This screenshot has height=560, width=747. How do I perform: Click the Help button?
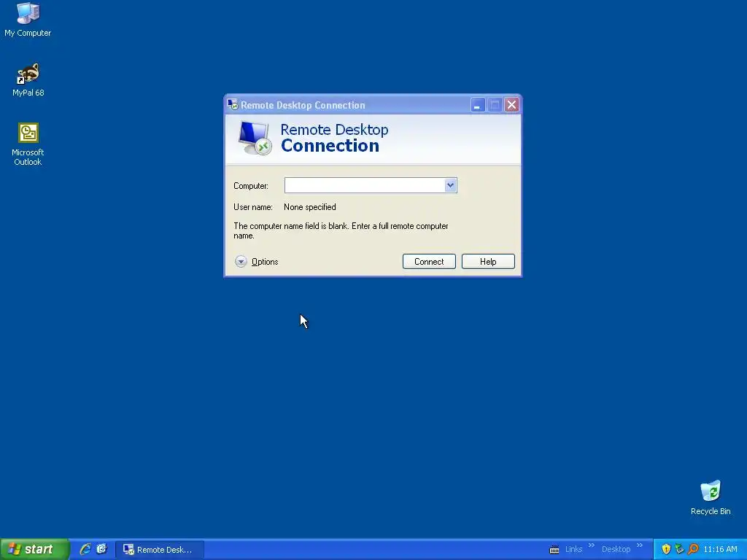[488, 262]
